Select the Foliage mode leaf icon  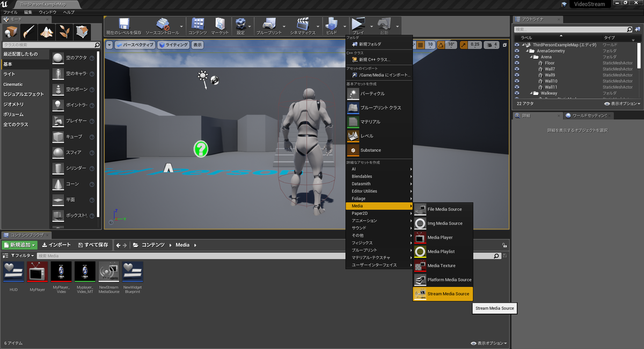tap(64, 32)
